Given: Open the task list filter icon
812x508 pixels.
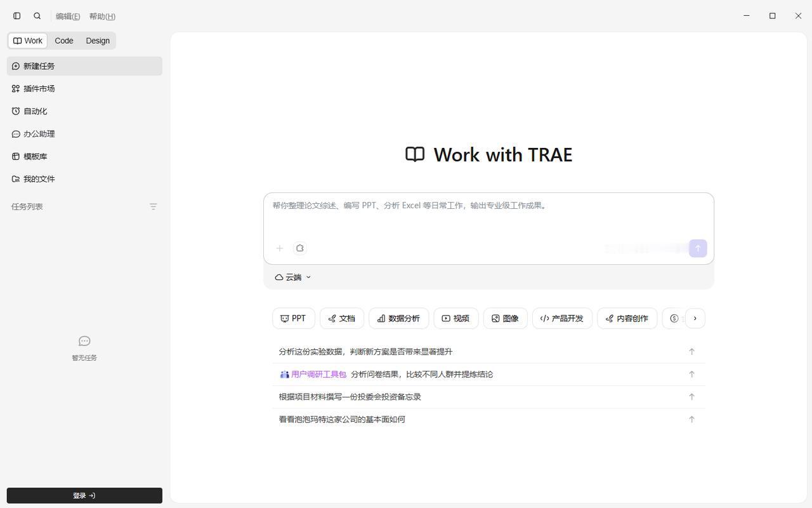Looking at the screenshot, I should tap(153, 206).
